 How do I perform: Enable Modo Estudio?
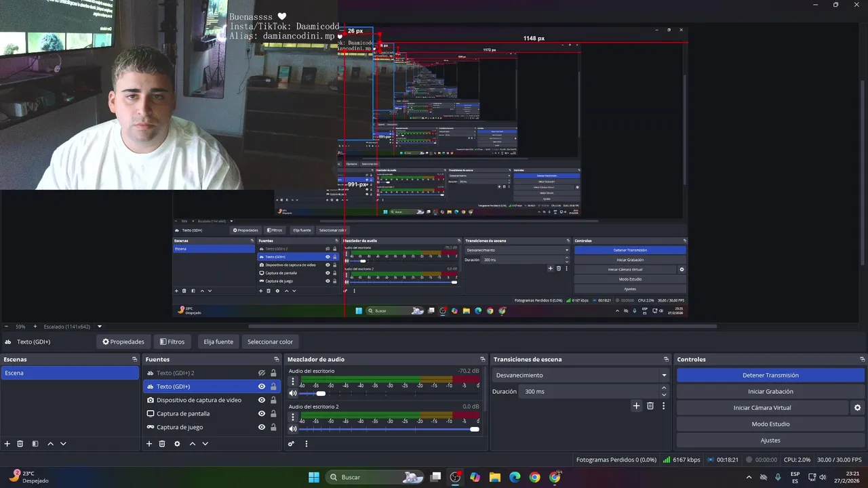pos(770,424)
